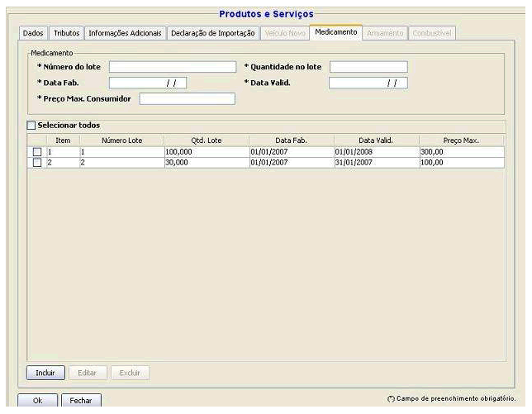Open Declaração de Importação tab
The image size is (532, 414).
click(215, 33)
